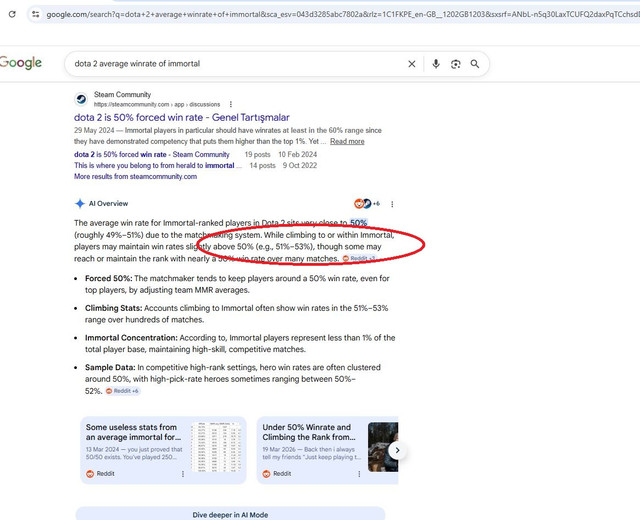This screenshot has width=640, height=520.
Task: Click the 'Immortal Concentration:' bullet heading
Action: tap(131, 338)
